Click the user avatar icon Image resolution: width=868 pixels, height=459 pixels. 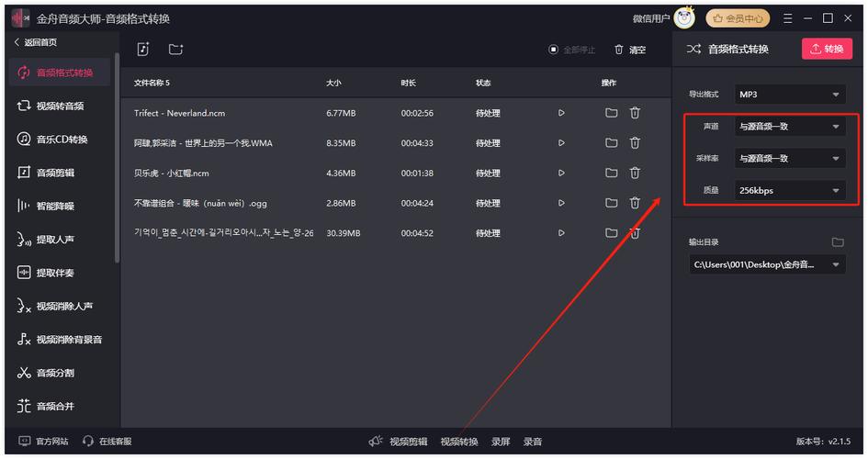click(x=685, y=17)
